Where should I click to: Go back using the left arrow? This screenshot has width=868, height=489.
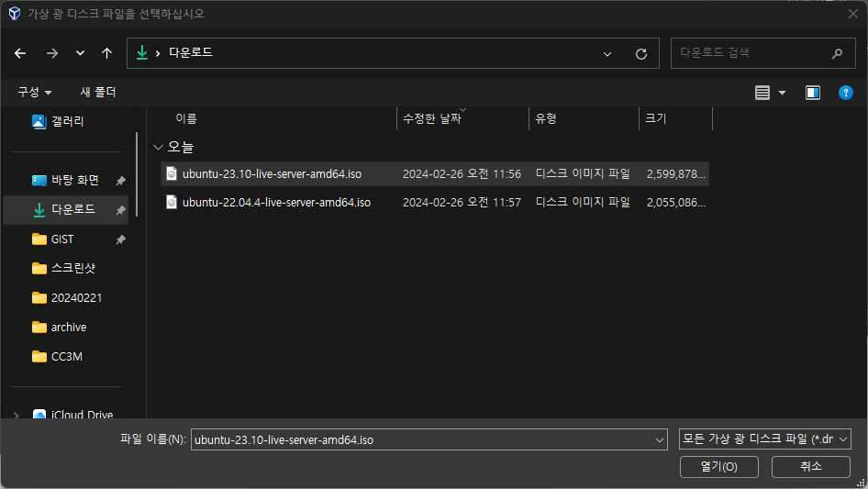[20, 53]
